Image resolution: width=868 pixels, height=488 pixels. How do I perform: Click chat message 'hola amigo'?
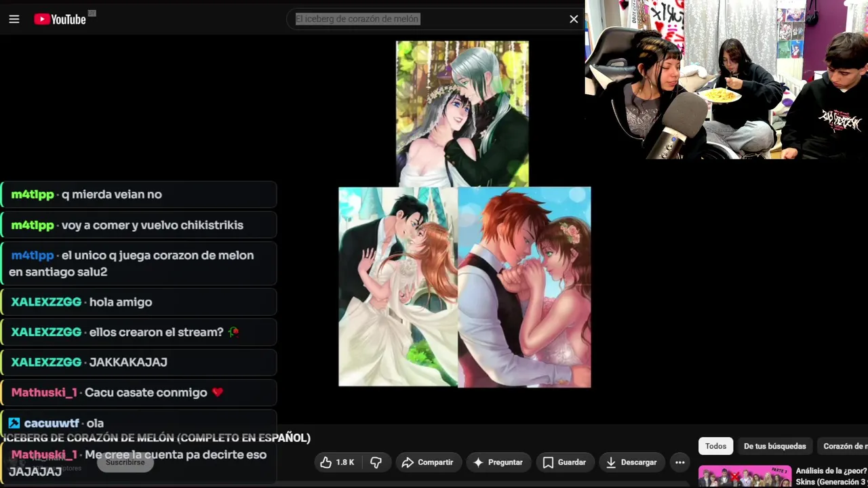click(138, 302)
